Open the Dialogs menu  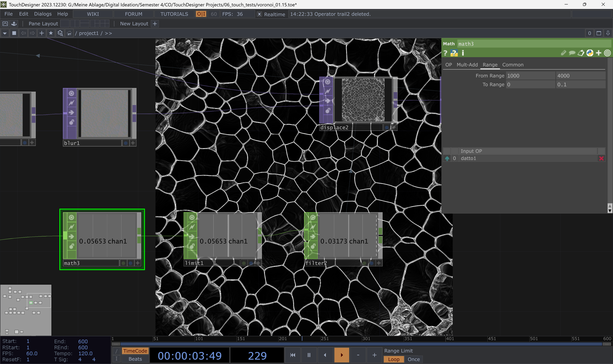(43, 14)
